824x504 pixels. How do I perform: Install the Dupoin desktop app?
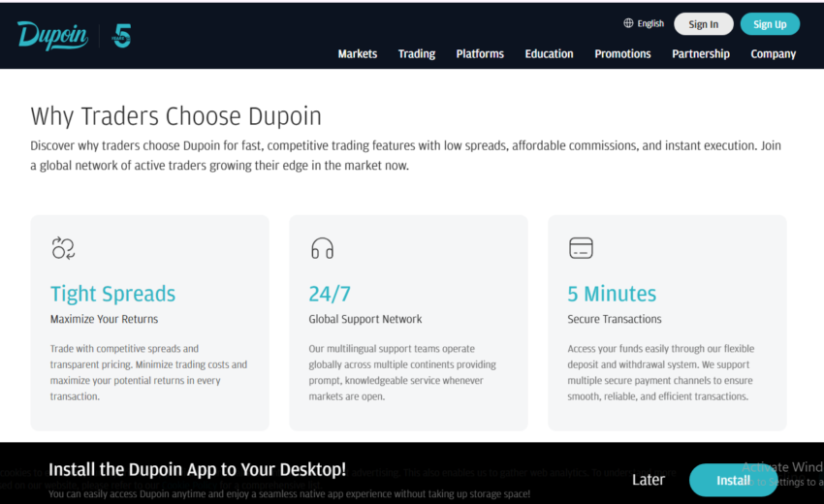point(733,481)
